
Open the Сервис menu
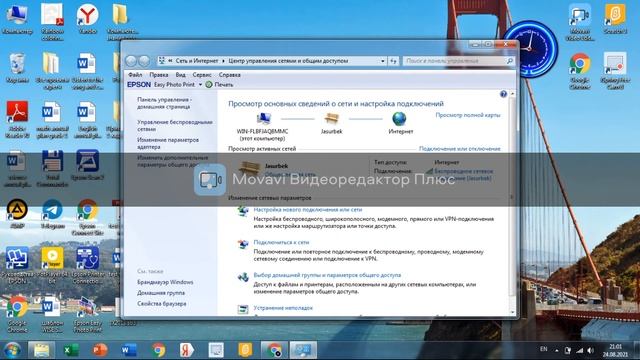[x=202, y=75]
